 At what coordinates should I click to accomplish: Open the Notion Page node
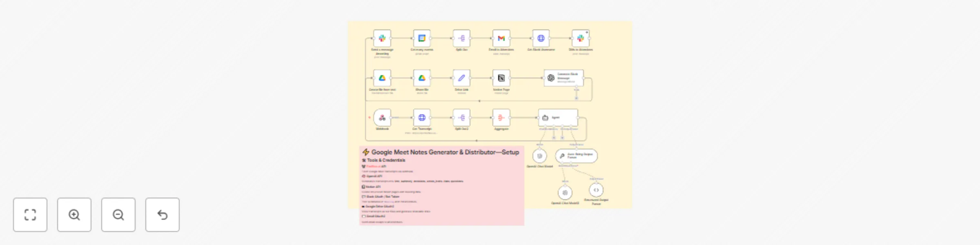[x=501, y=78]
